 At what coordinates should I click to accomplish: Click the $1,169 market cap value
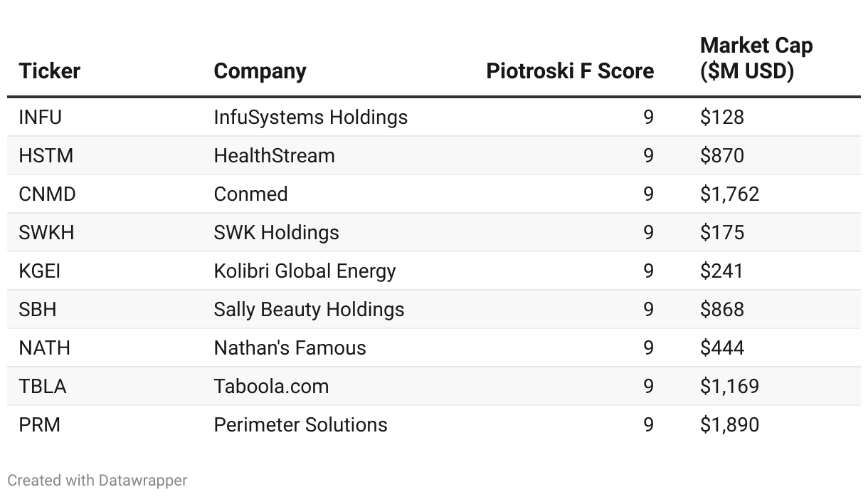pyautogui.click(x=729, y=386)
